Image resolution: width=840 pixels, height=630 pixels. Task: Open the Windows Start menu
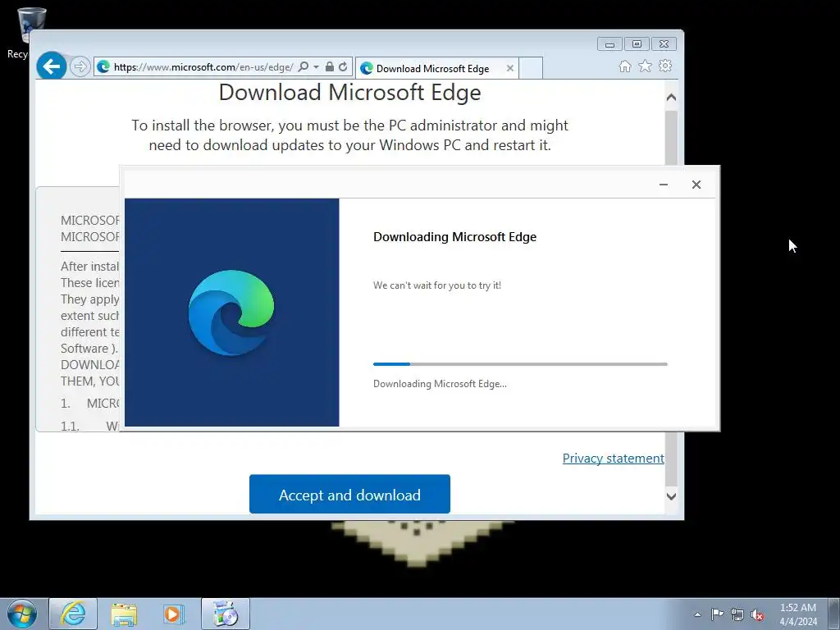pos(22,614)
